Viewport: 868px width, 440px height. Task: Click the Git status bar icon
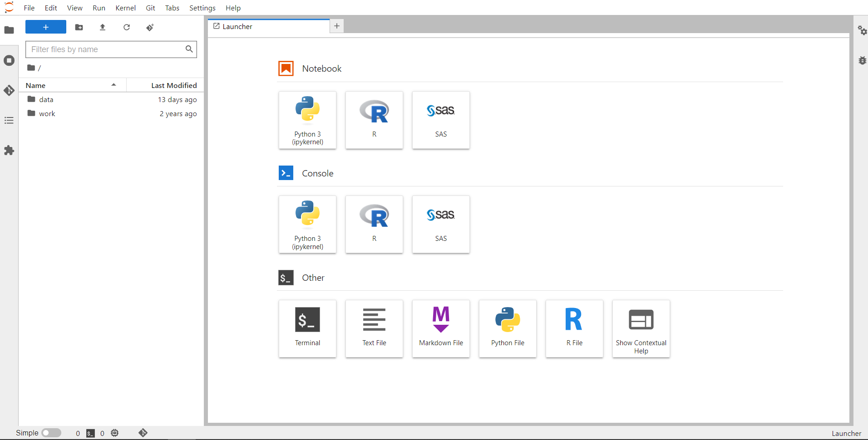143,433
